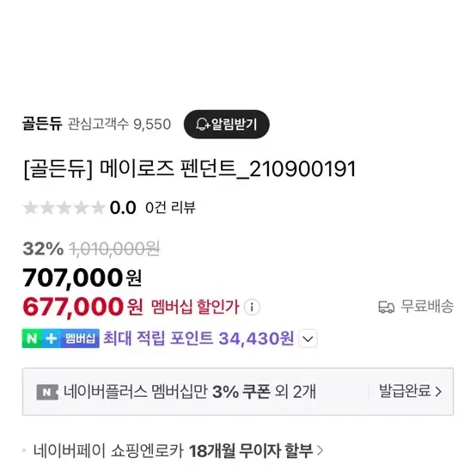476x476 pixels.
Task: Open the 골든듀 store name link
Action: coord(42,124)
